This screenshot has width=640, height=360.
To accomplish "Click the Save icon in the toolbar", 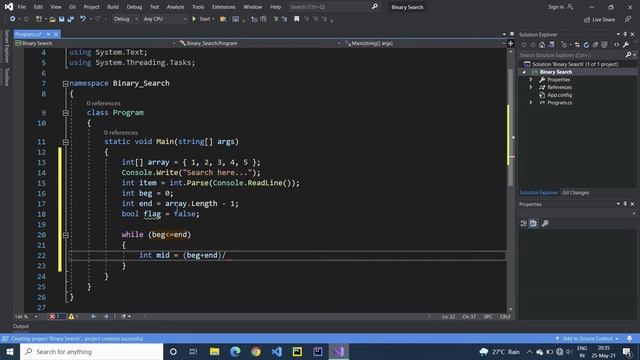I will 61,19.
